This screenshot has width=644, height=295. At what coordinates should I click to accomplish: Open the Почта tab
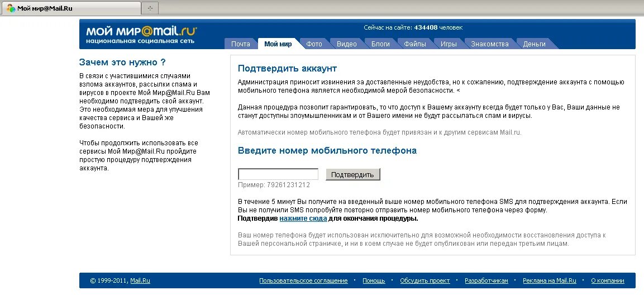(x=240, y=44)
